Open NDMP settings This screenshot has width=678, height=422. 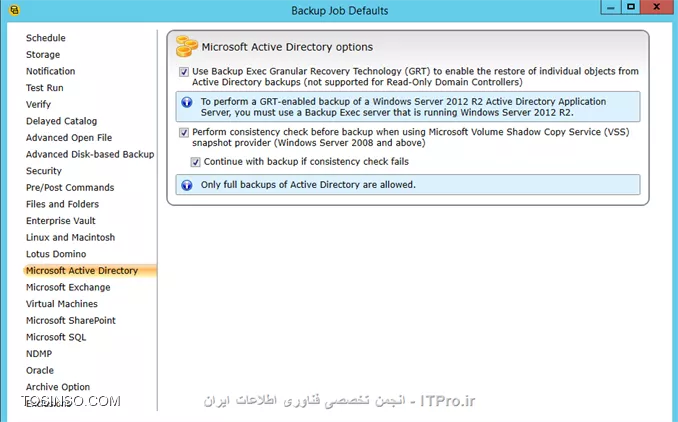tap(39, 354)
